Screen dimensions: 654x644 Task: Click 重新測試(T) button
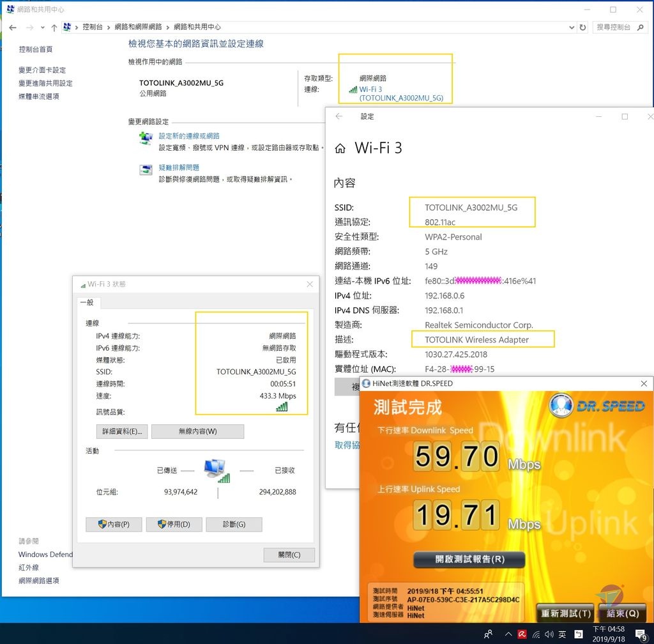click(x=566, y=613)
